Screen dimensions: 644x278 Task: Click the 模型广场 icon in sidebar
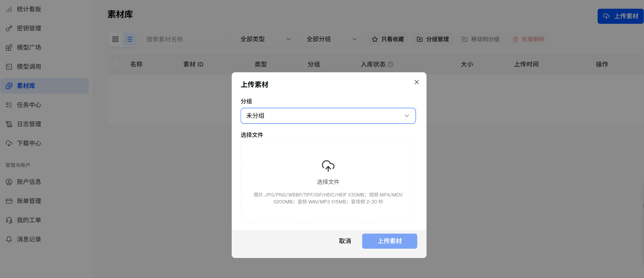(x=9, y=48)
